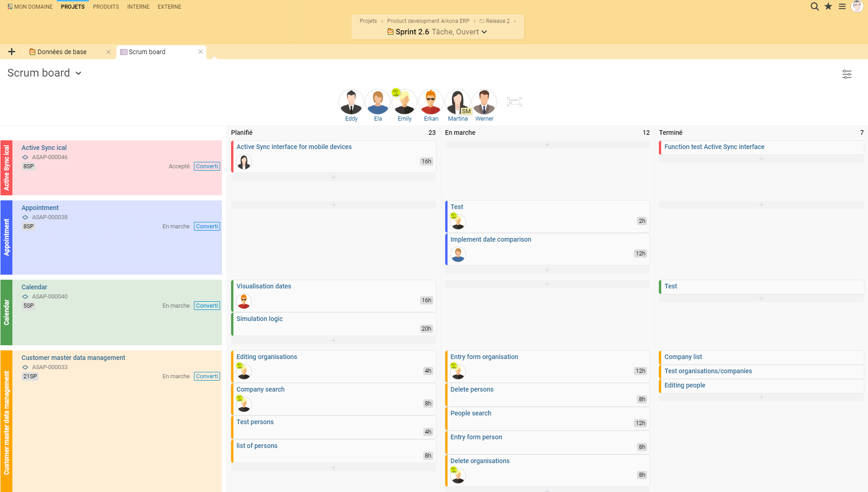Open Test organisations/companies task

[761, 371]
